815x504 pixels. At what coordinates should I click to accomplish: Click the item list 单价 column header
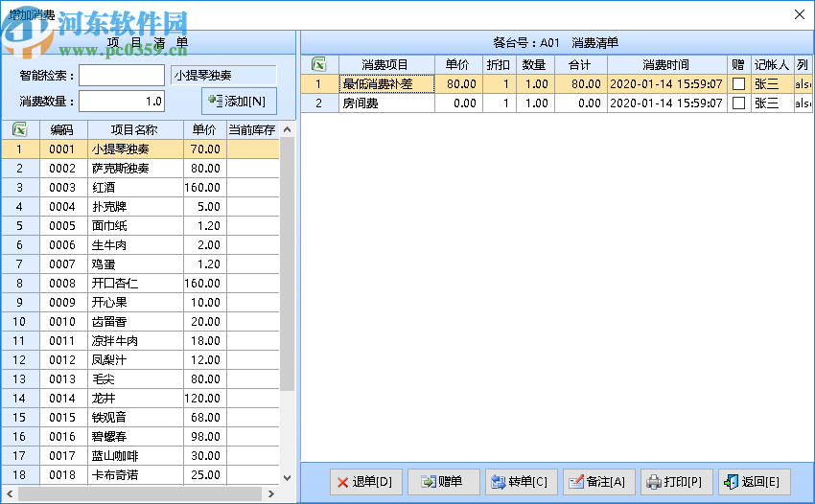[205, 129]
